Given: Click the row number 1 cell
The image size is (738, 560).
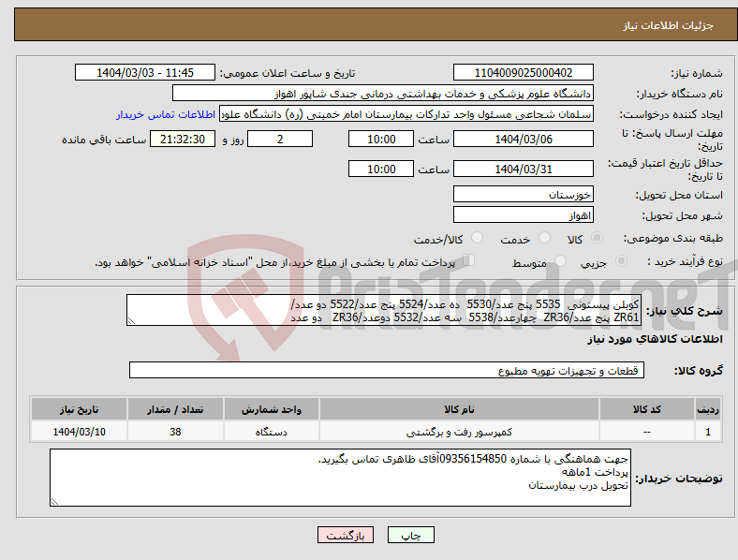Looking at the screenshot, I should click(x=708, y=432).
